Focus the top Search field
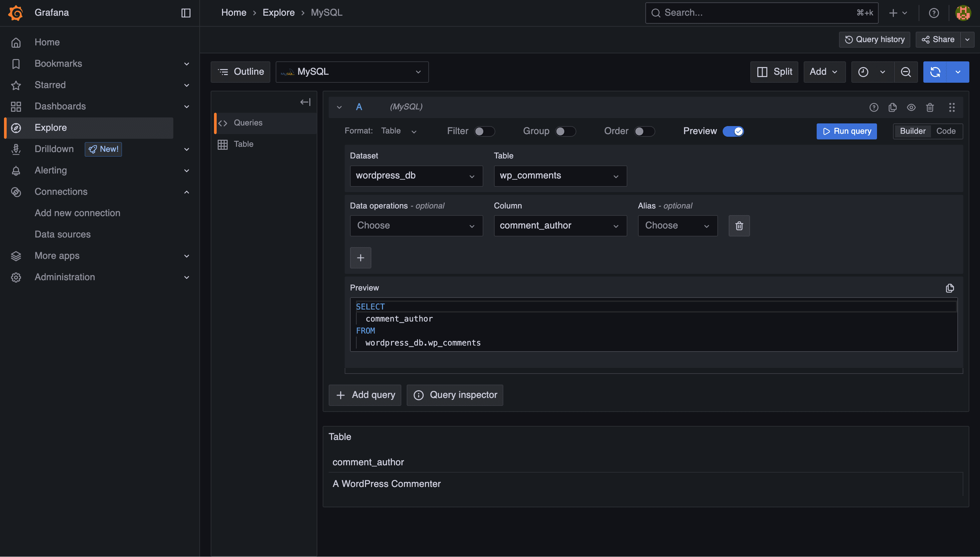Viewport: 980px width, 557px height. pos(761,13)
